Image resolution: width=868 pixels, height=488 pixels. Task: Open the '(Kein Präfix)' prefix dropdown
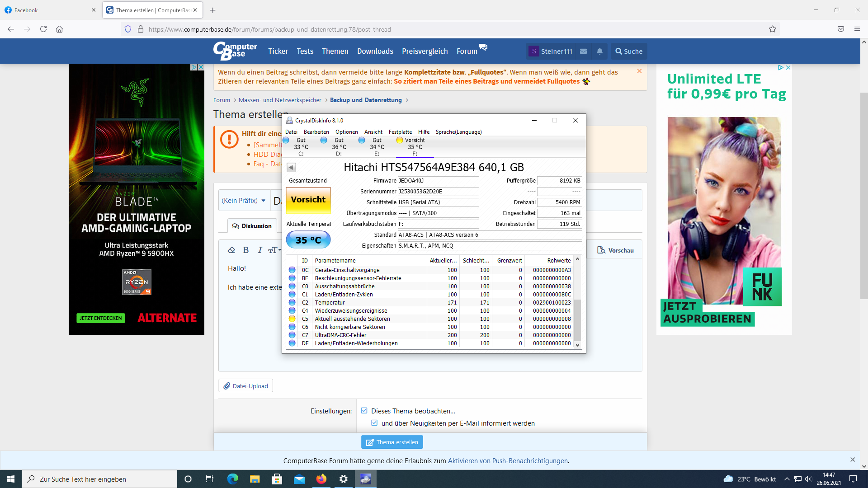click(244, 201)
